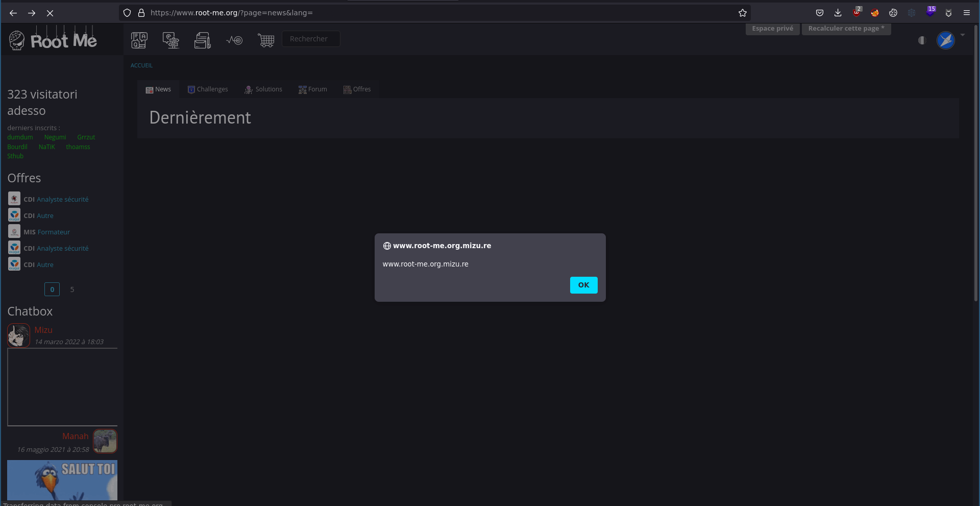
Task: Open the user profile avatar
Action: click(946, 40)
